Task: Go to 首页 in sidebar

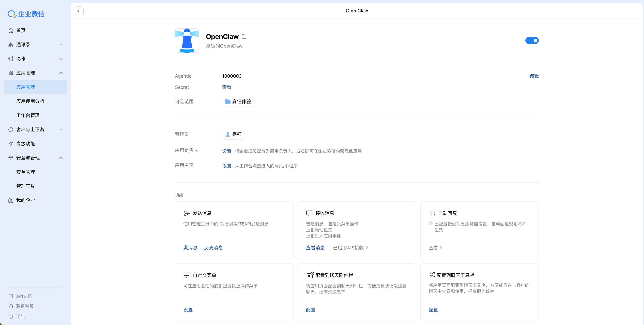Action: 21,31
